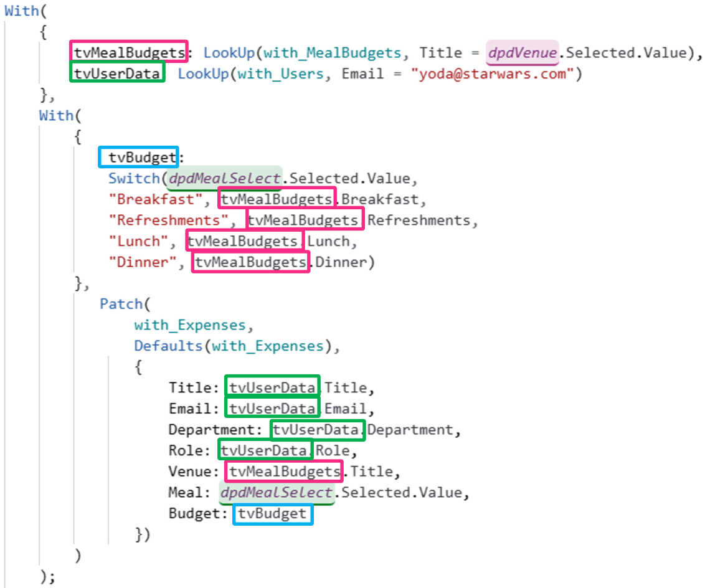Image resolution: width=710 pixels, height=588 pixels.
Task: Select the first tvMealBudgets highlighted token
Action: pyautogui.click(x=128, y=52)
